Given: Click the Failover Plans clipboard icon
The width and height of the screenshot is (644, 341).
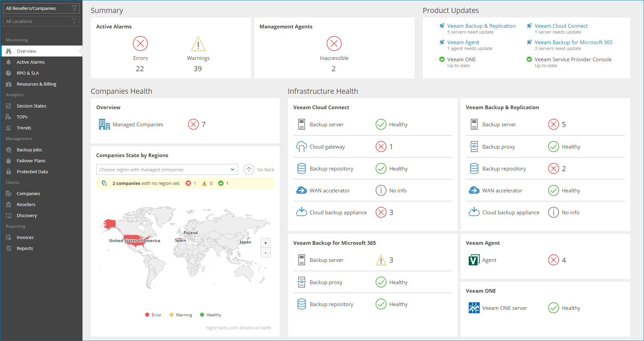Looking at the screenshot, I should tap(9, 161).
